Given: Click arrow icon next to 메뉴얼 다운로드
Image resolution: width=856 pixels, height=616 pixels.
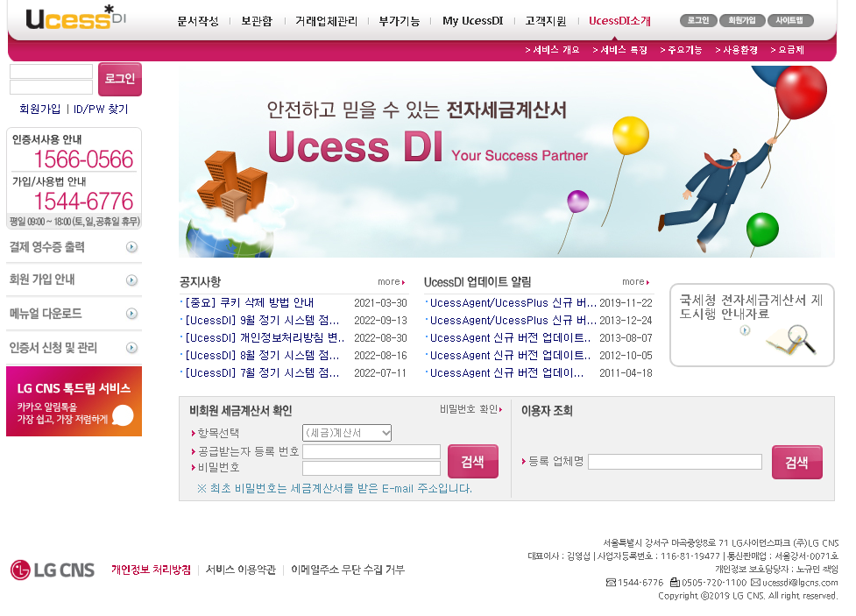Looking at the screenshot, I should click(131, 314).
